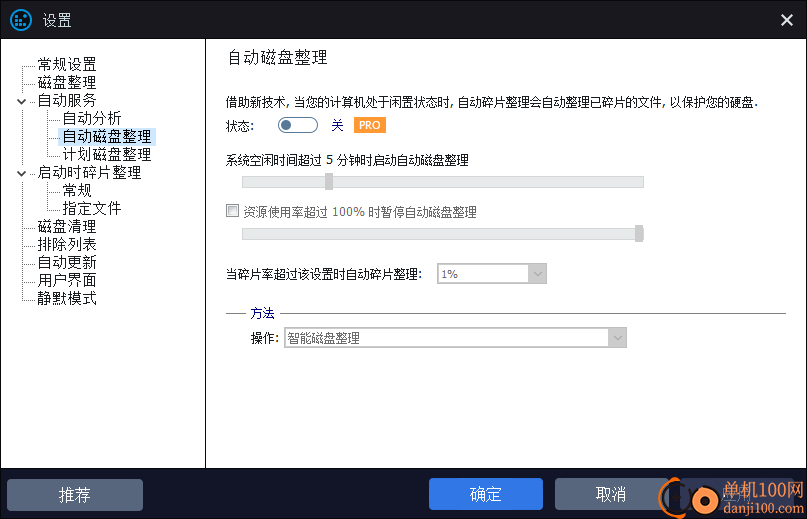Select 磁盘整理 in the settings tree

click(67, 82)
